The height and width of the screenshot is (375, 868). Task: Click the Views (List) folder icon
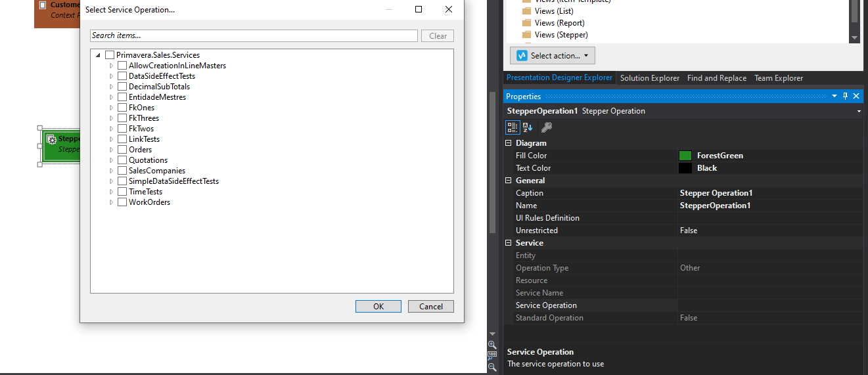[526, 11]
